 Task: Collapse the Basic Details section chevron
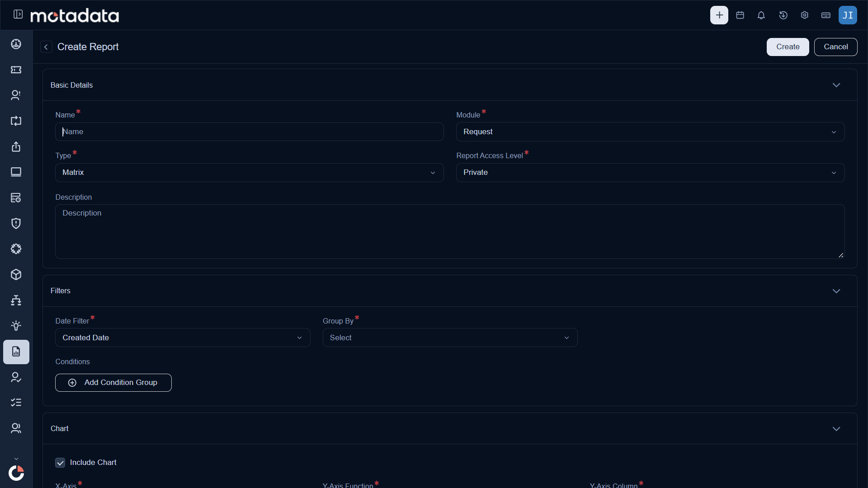pos(836,85)
